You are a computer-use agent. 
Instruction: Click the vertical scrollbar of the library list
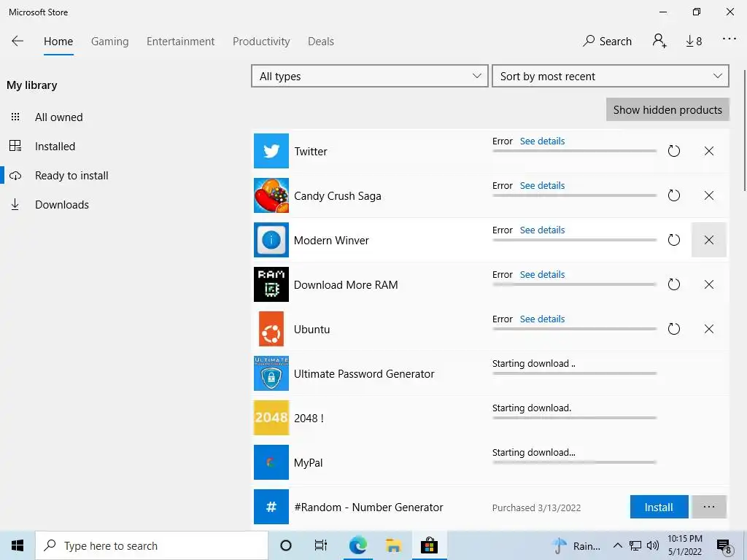tap(744, 131)
